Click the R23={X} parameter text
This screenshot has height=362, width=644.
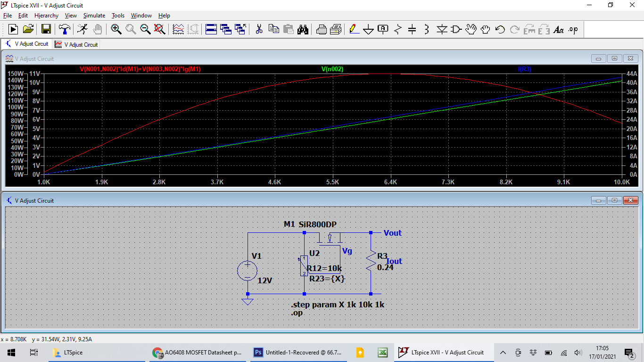click(x=327, y=279)
